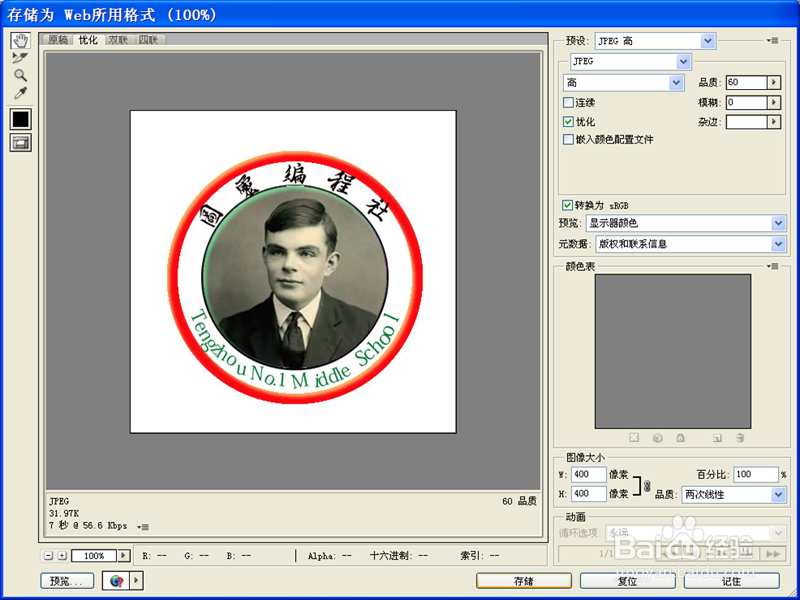Switch to the 四联 tab

(148, 40)
